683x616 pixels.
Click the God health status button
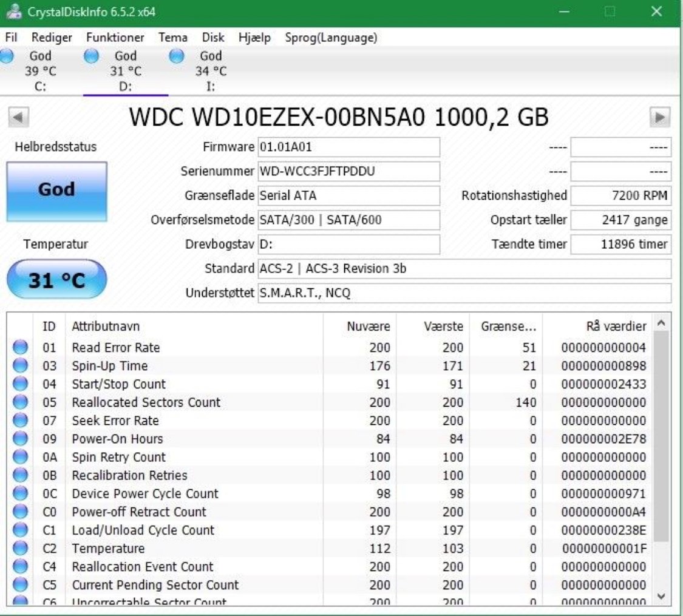(x=56, y=192)
